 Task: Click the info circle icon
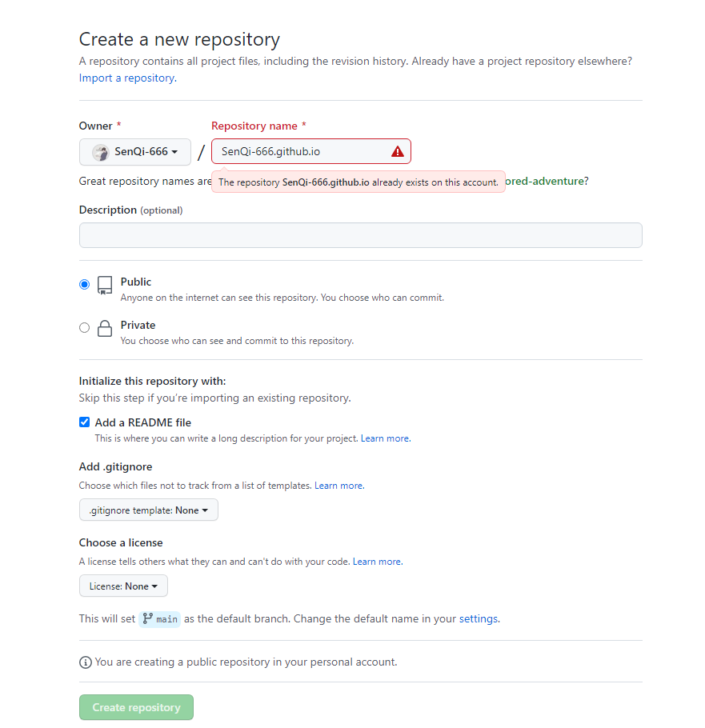(x=86, y=662)
